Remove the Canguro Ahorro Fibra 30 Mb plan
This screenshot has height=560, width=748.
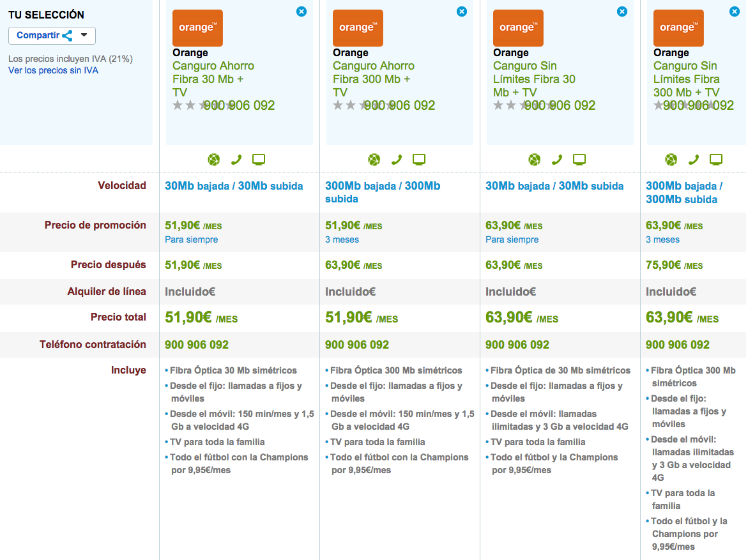point(301,11)
